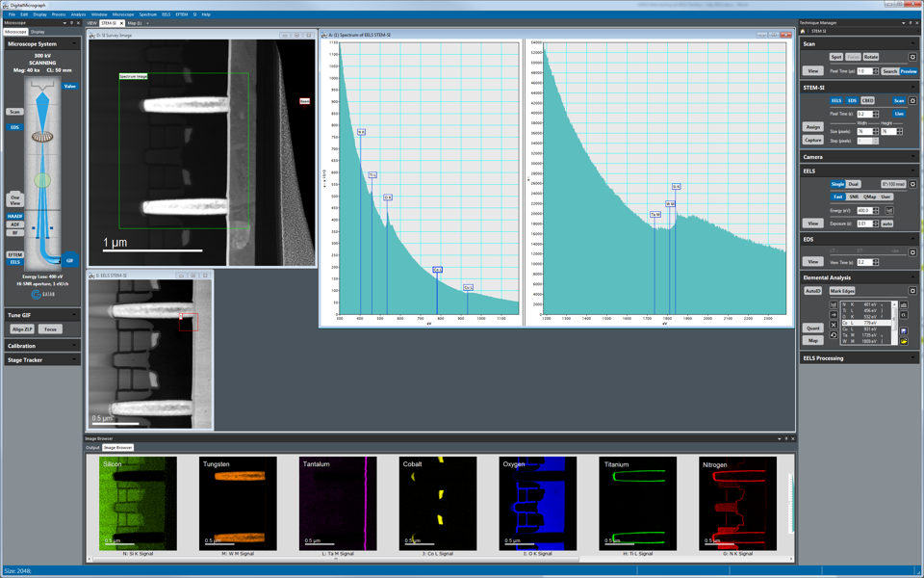
Task: Click the Valve button on the microscope diagram
Action: (x=70, y=86)
